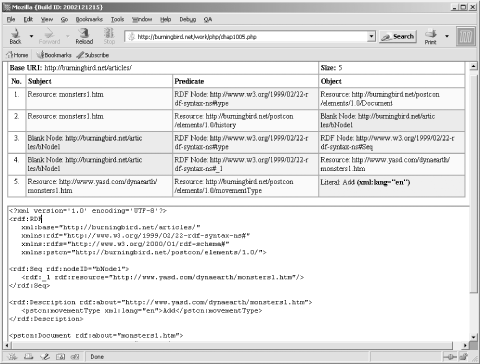
Task: Open the Bookmarks menu
Action: coord(89,19)
